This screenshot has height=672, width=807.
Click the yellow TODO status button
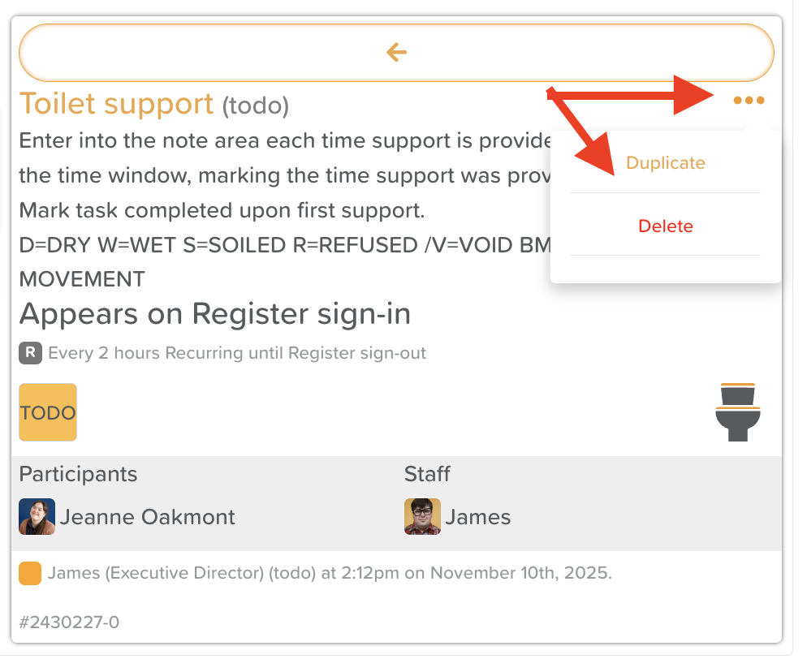[x=48, y=412]
